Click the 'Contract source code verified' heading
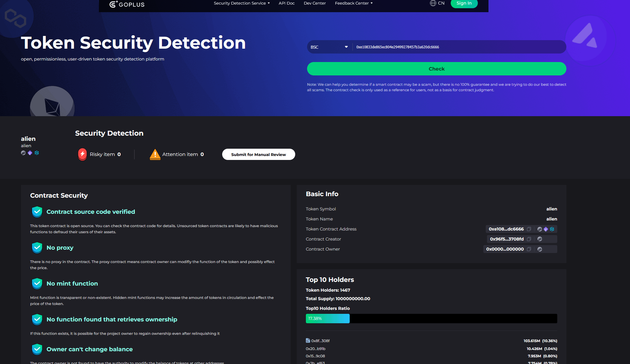Screen dimensions: 630x364 pos(91,212)
